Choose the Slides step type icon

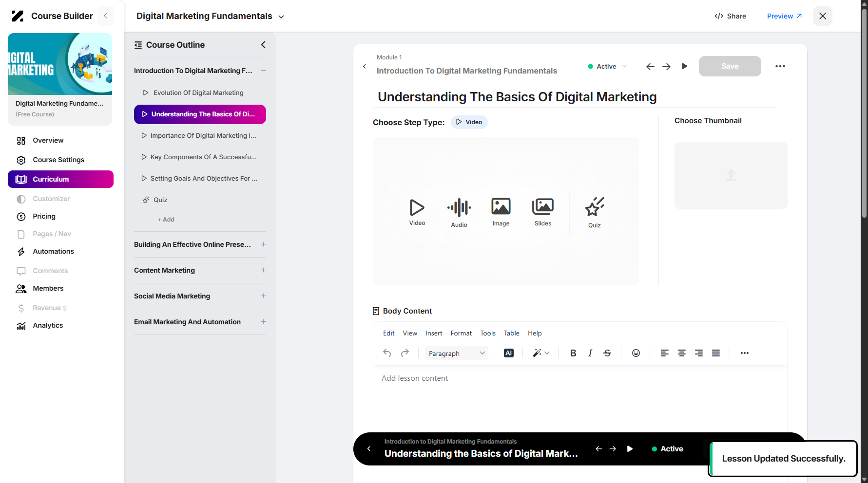click(x=542, y=206)
